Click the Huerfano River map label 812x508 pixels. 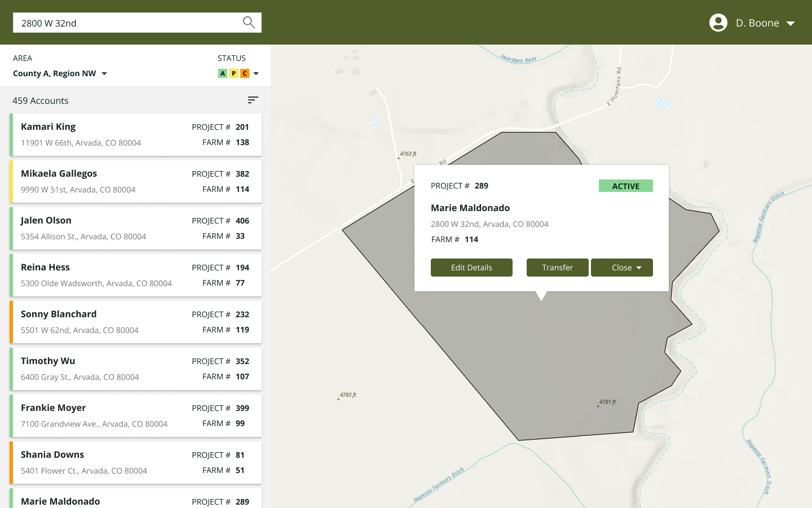point(519,59)
